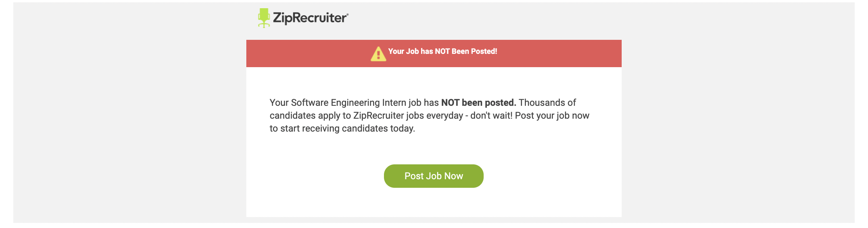This screenshot has height=228, width=868.
Task: Click the red banner right of the heading
Action: [559, 53]
